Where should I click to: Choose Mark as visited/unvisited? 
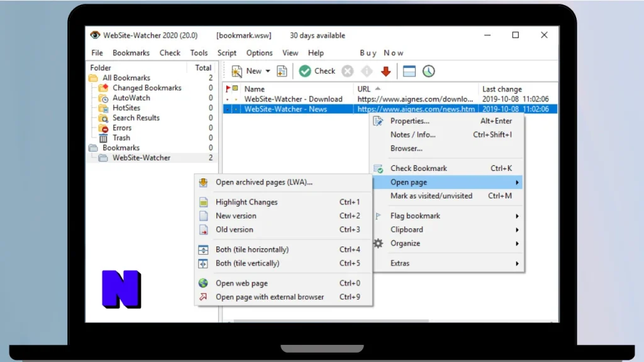(x=431, y=196)
